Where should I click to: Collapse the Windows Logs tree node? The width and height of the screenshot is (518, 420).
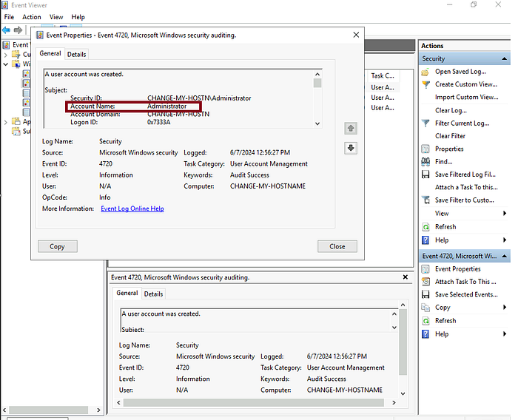(6, 64)
